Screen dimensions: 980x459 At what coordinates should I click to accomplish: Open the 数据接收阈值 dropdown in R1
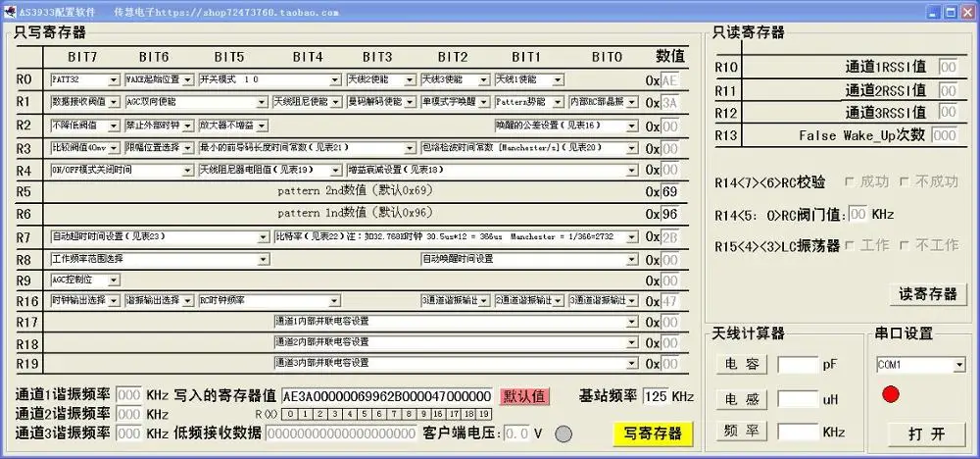[x=85, y=102]
